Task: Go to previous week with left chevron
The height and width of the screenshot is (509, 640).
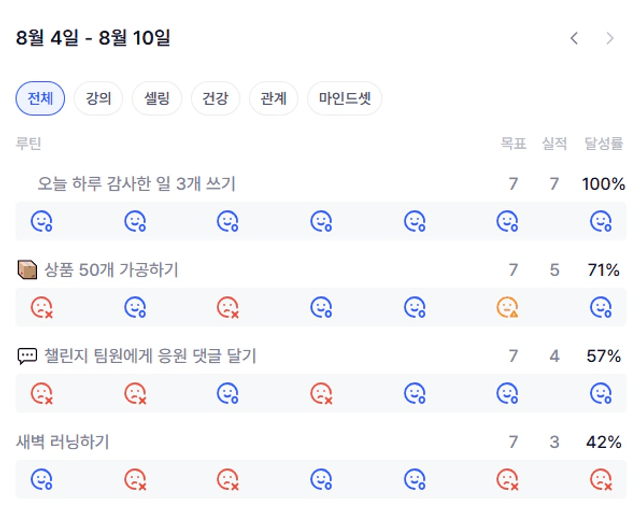Action: (574, 38)
